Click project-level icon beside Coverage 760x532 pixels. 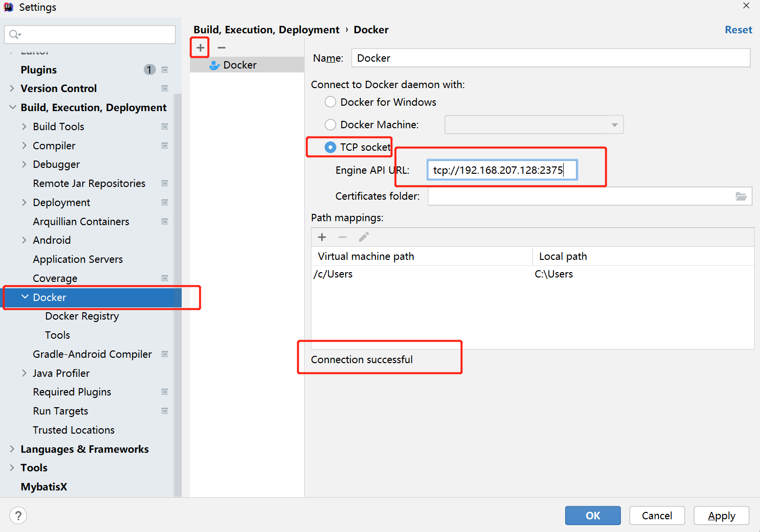(x=165, y=278)
